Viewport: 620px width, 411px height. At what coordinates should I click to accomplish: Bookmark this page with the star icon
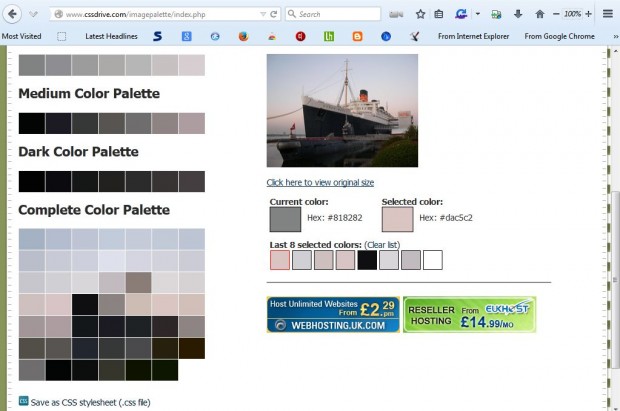coord(420,14)
